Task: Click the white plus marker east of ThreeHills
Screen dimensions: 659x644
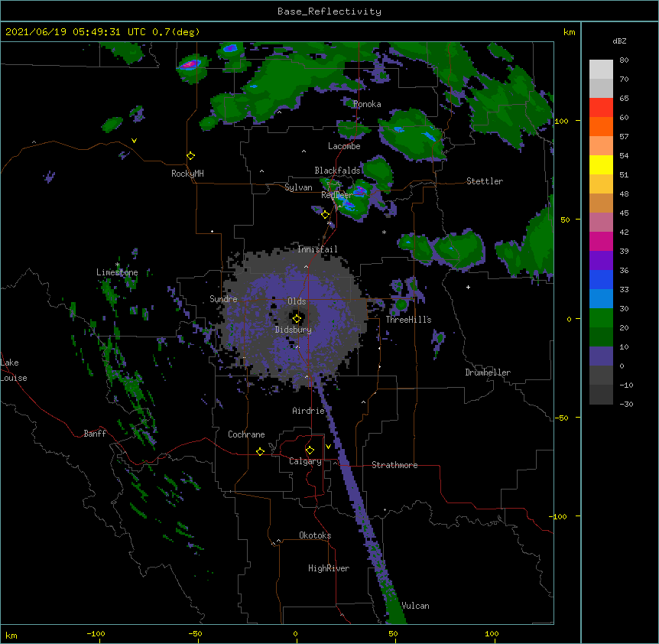Action: pos(468,287)
